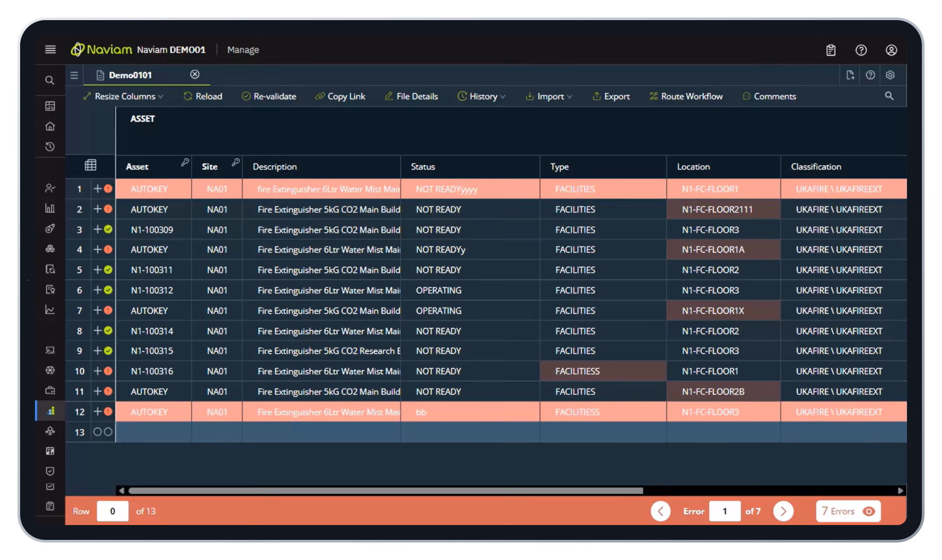Click the help icon in tab bar
The image size is (942, 560).
[x=870, y=75]
